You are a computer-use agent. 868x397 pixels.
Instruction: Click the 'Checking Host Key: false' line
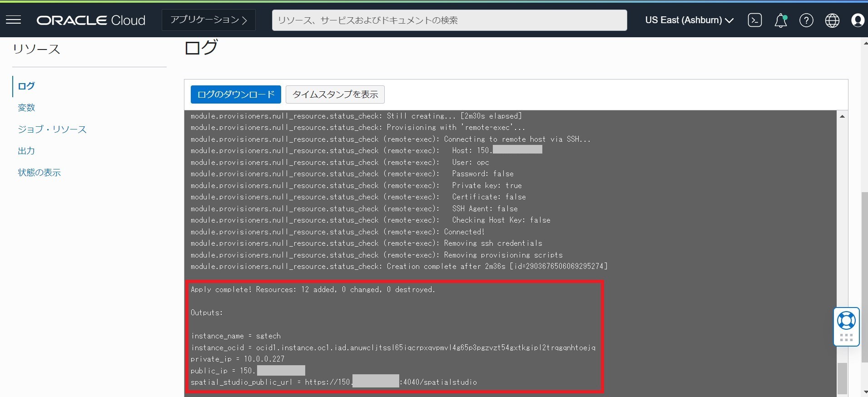click(370, 220)
